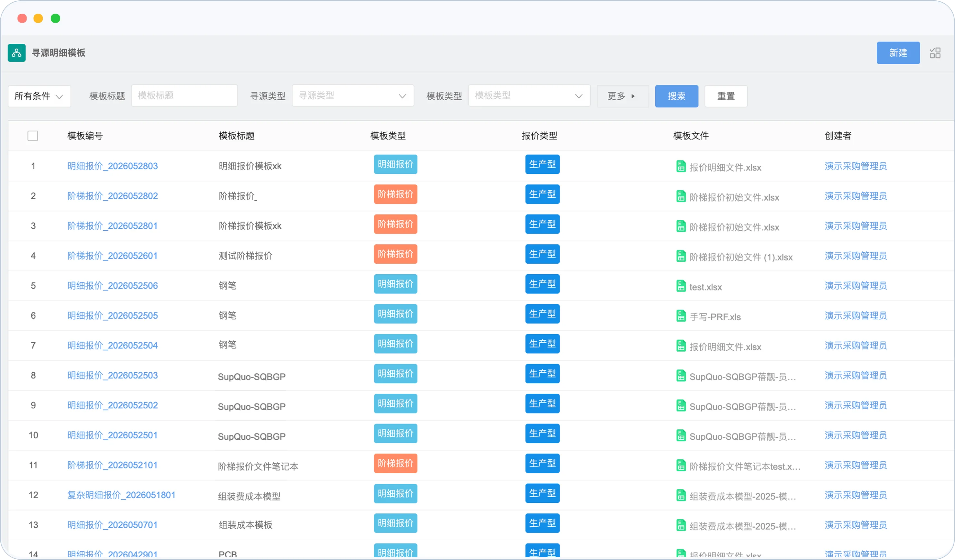The width and height of the screenshot is (955, 560).
Task: Click the 重置 button
Action: click(726, 96)
